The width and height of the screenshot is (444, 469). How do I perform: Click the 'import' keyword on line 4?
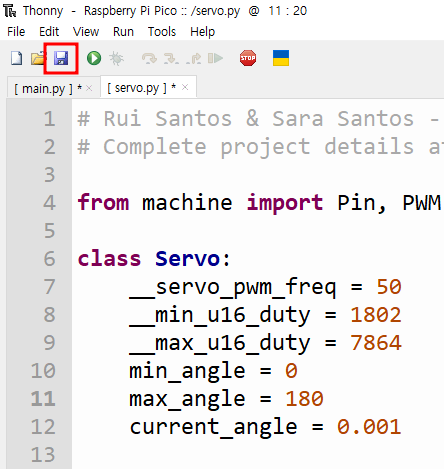[x=285, y=203]
